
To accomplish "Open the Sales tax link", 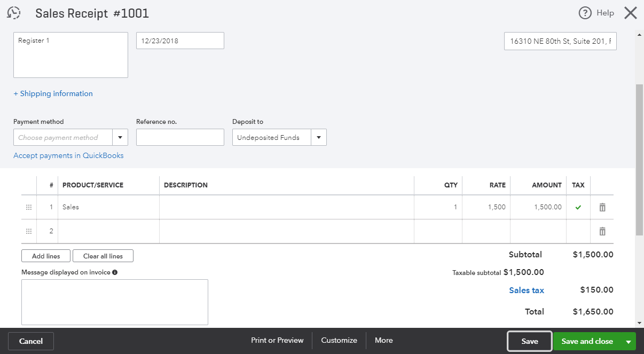I will click(527, 290).
